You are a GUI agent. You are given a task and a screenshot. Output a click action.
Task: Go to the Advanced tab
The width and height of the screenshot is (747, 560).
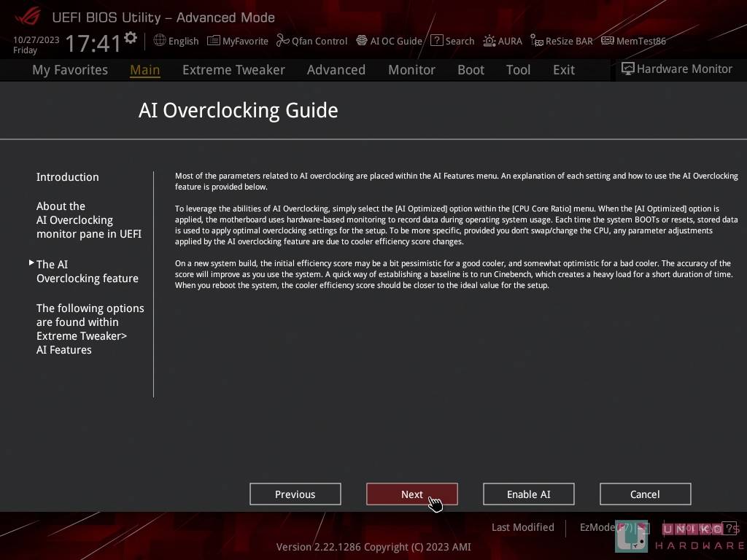[x=336, y=70]
